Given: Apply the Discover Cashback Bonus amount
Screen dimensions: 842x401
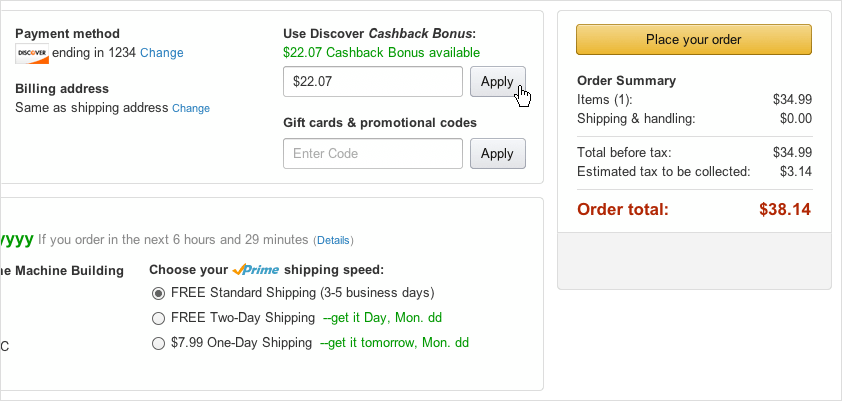Looking at the screenshot, I should [x=497, y=82].
